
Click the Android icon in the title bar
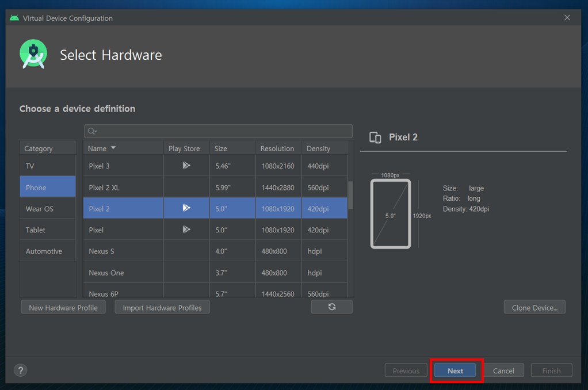(x=14, y=18)
